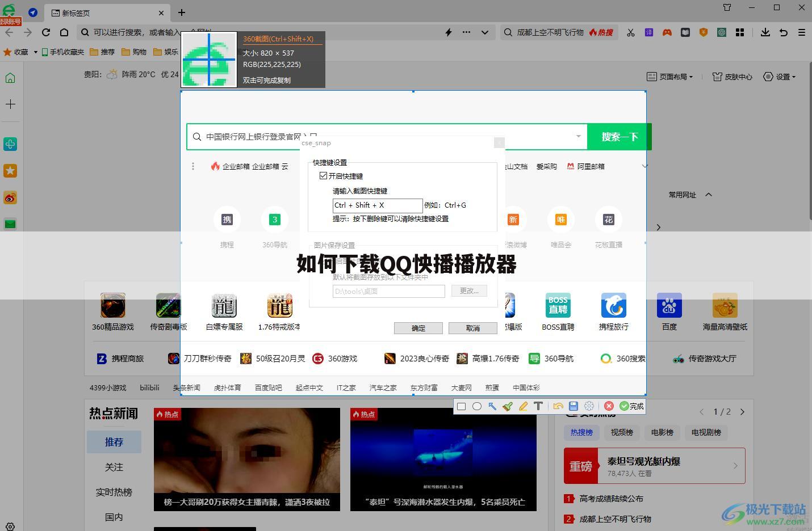Select 热搜榜 tab
This screenshot has height=531, width=812.
pos(581,432)
